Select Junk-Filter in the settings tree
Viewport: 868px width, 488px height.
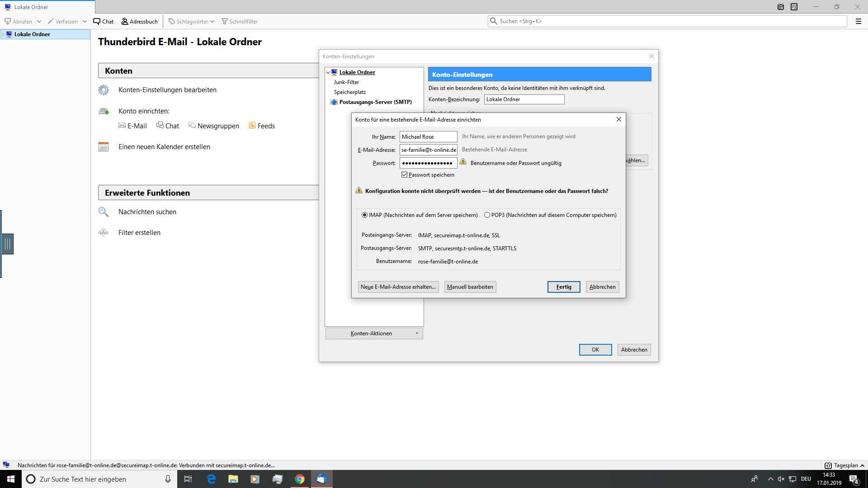[x=346, y=82]
